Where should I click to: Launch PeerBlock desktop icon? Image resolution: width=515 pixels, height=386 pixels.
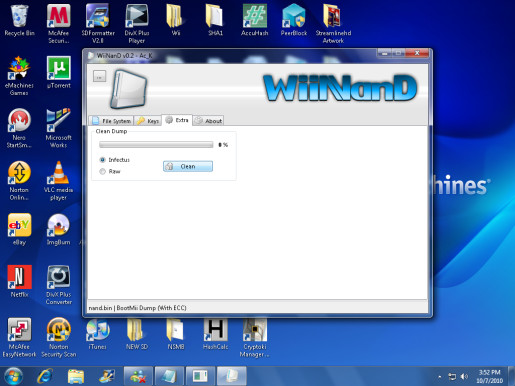click(x=294, y=21)
